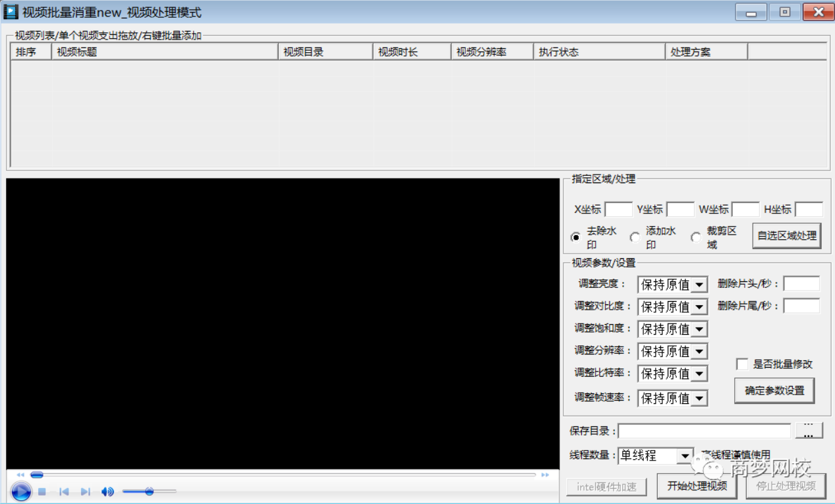Screen dimensions: 835x504
Task: Minimize the window
Action: pos(751,12)
